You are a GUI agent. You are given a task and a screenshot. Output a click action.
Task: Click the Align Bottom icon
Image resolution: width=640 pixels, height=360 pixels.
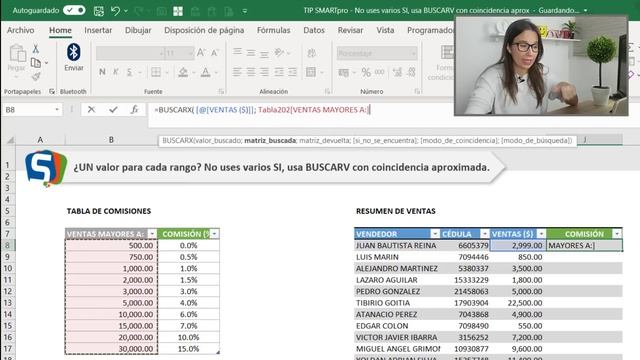[264, 53]
